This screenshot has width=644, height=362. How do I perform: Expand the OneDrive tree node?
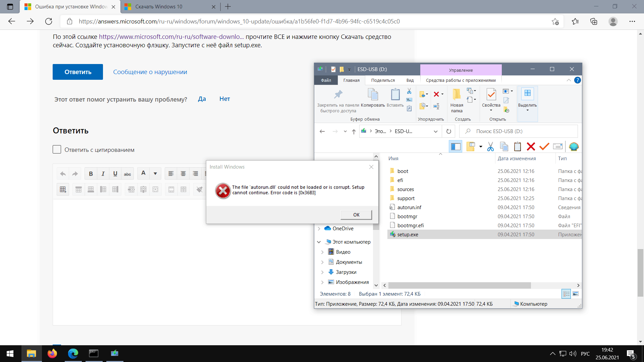pyautogui.click(x=319, y=229)
